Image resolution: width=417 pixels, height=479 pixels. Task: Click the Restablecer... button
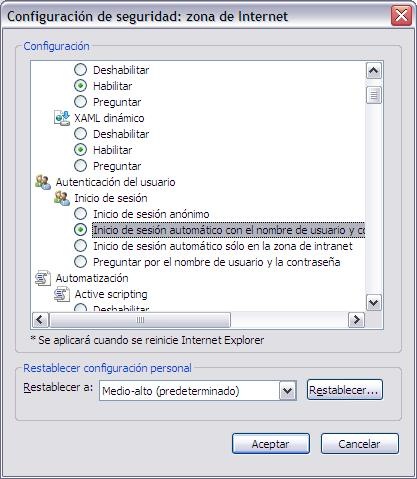coord(345,390)
